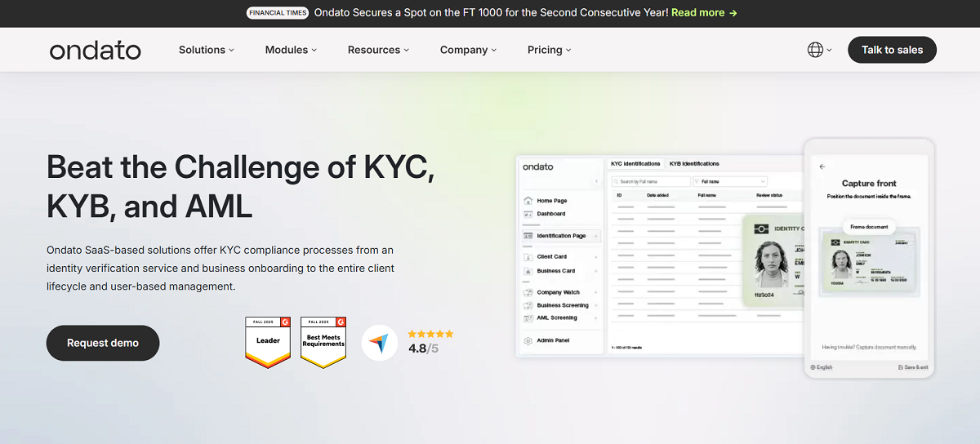The width and height of the screenshot is (980, 444).
Task: Click the five-star rating icons
Action: [430, 334]
